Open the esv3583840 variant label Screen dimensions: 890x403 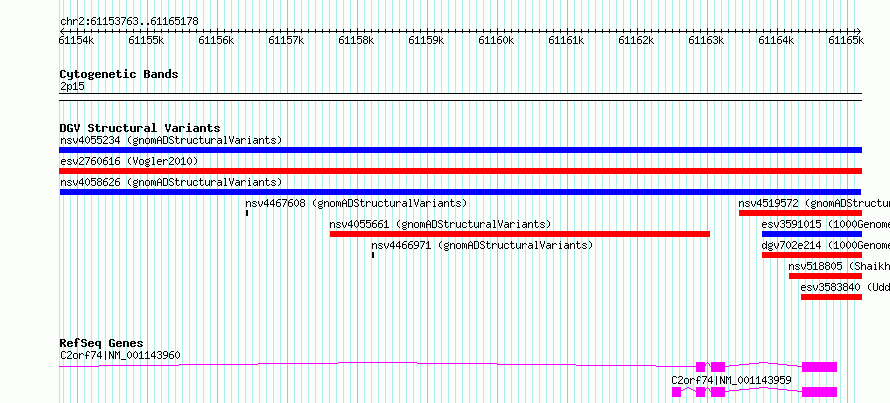click(x=845, y=287)
